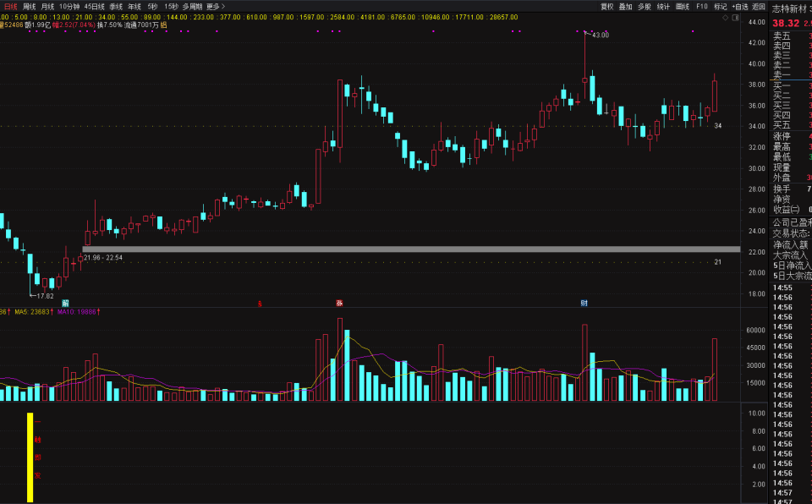Click the 额1.99亿 turnover amount value
Image resolution: width=812 pixels, height=504 pixels.
click(x=38, y=25)
